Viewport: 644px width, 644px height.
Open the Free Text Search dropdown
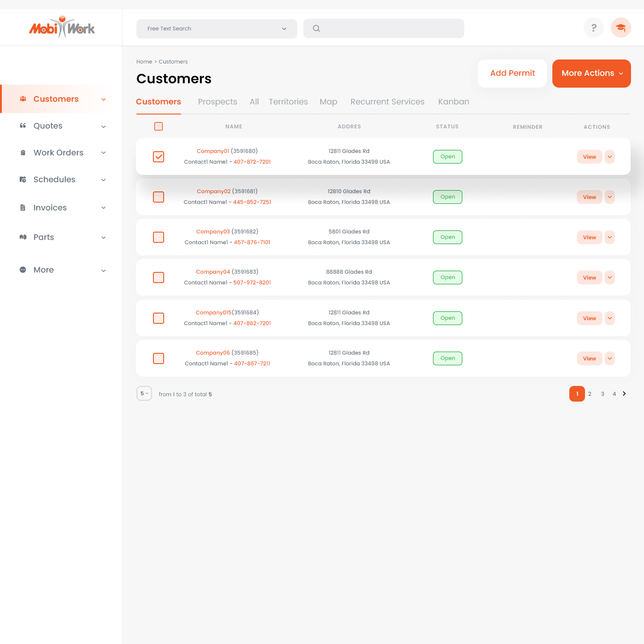pyautogui.click(x=216, y=29)
